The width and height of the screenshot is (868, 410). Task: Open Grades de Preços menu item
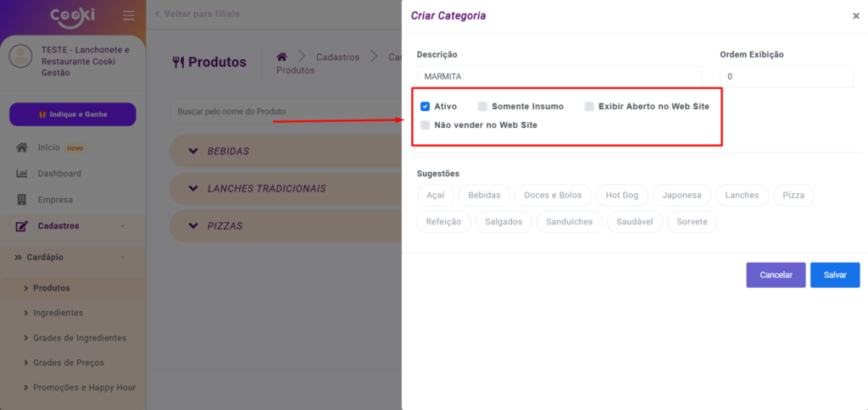[68, 363]
